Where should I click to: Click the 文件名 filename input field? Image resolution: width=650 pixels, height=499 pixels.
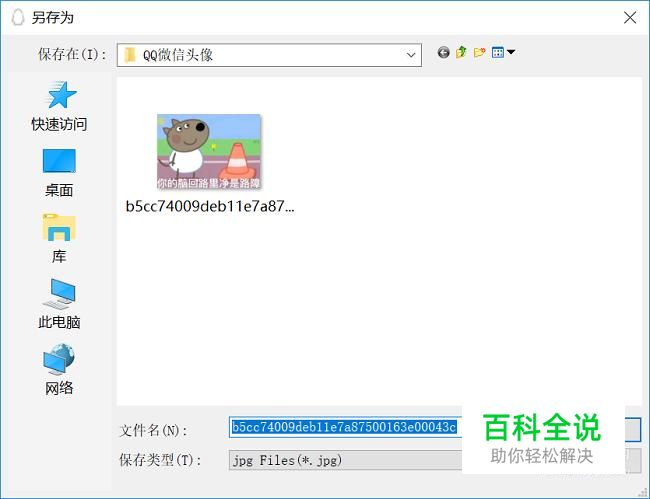pos(345,427)
